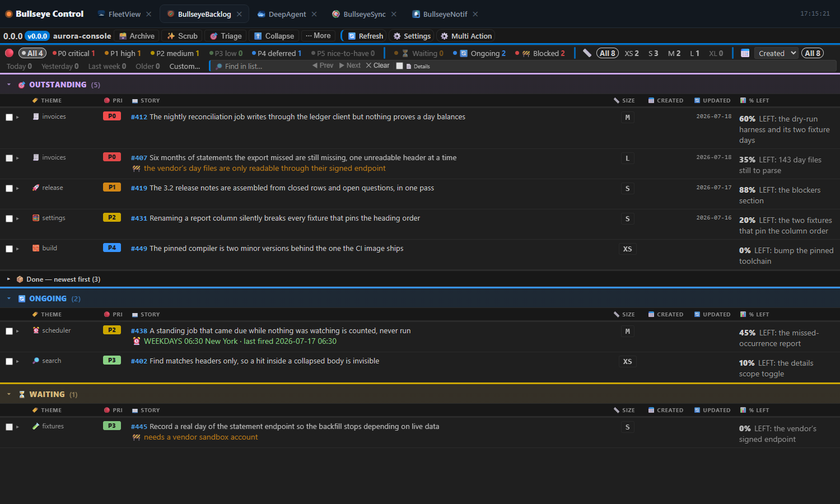
Task: Click the blocked barrier icon under story #407
Action: click(136, 169)
